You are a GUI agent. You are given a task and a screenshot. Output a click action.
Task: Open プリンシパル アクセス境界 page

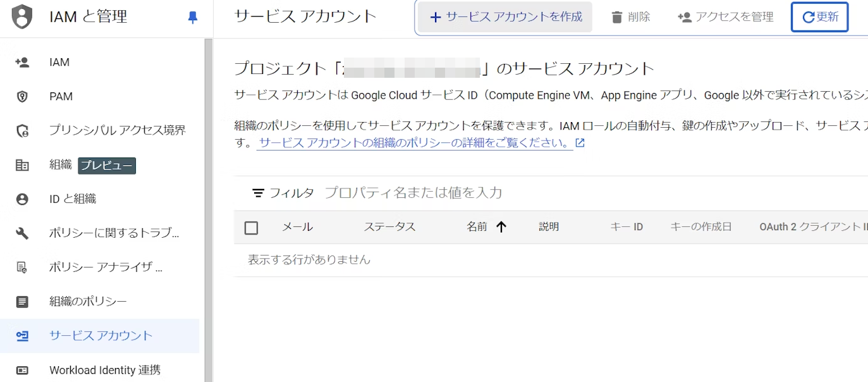click(100, 130)
